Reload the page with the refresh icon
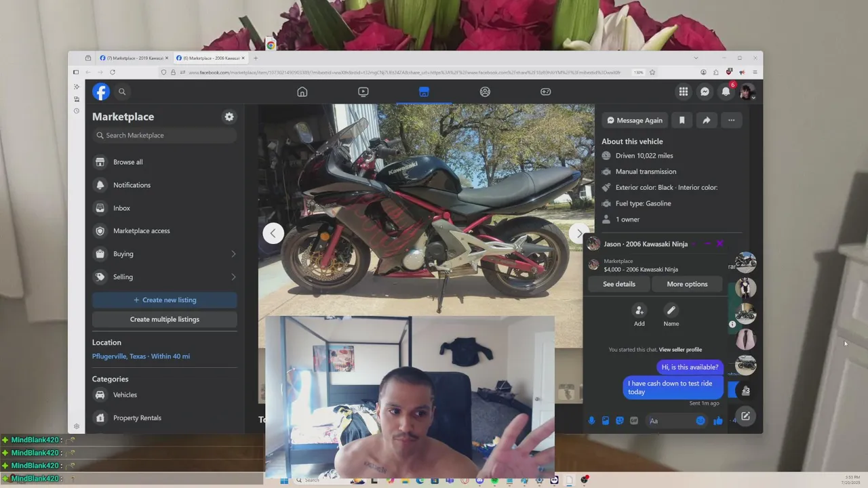Image resolution: width=868 pixels, height=488 pixels. click(113, 73)
